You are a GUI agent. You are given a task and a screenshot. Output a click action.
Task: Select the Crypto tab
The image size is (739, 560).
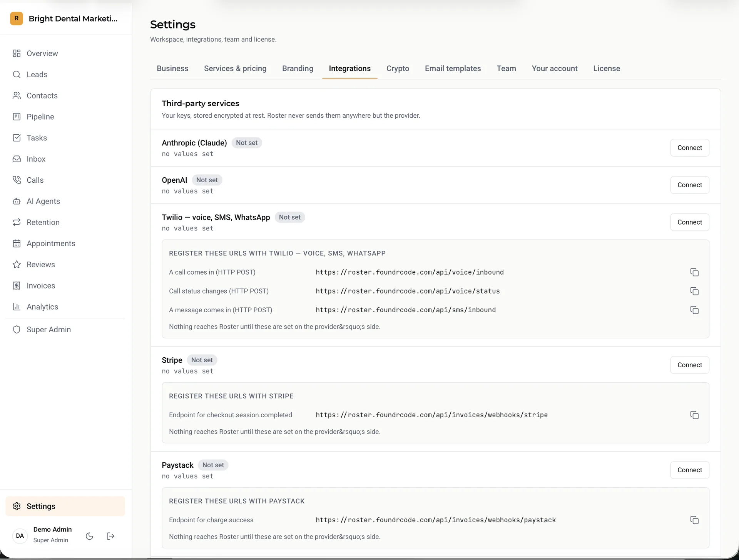click(398, 68)
